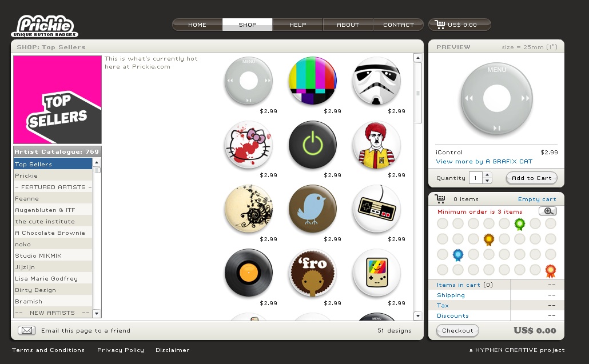The height and width of the screenshot is (364, 589).
Task: Select Lisa Marie Godfrey artist
Action: click(x=53, y=278)
